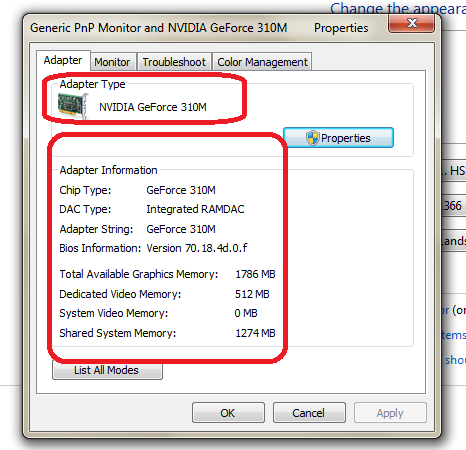Click the System Video Memory label

(x=114, y=313)
